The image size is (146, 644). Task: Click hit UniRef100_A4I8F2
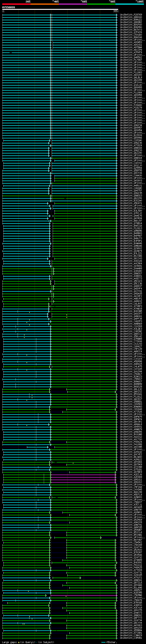[131, 296]
